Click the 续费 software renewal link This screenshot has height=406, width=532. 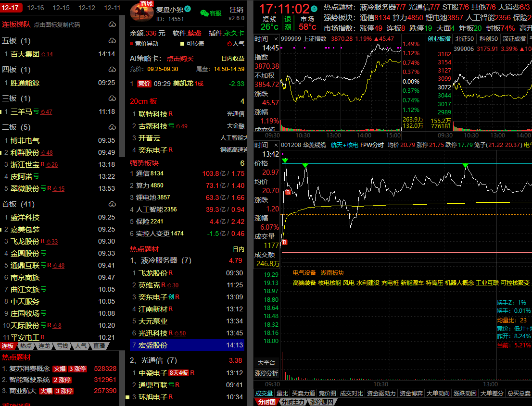click(195, 33)
